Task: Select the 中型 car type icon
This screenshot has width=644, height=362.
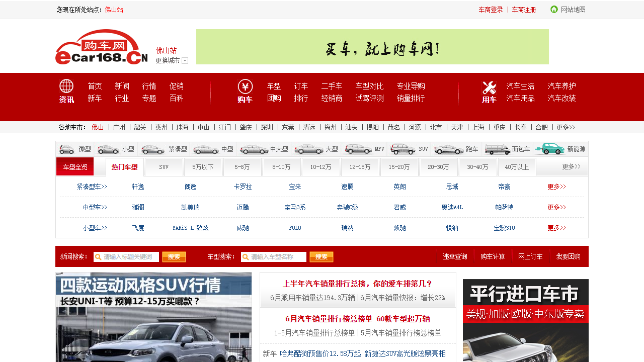Action: pos(206,149)
